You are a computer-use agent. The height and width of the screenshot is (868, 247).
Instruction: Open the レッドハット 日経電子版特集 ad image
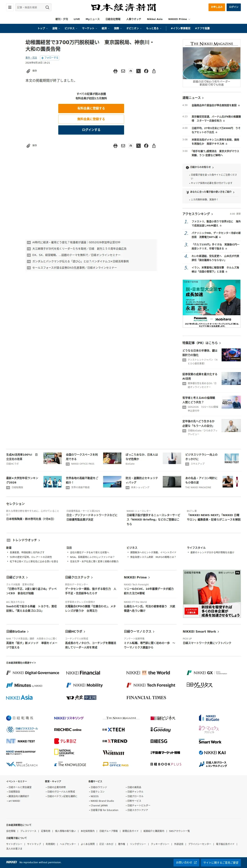point(212,594)
